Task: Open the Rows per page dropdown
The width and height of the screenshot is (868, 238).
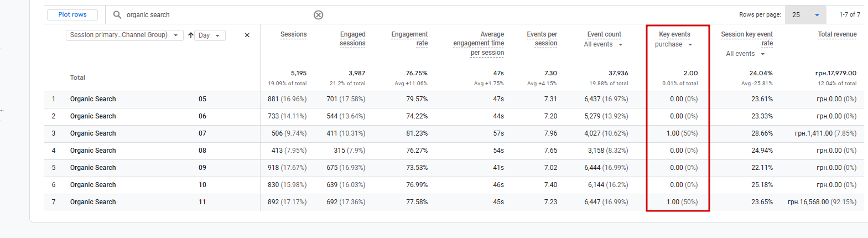Action: coord(805,15)
